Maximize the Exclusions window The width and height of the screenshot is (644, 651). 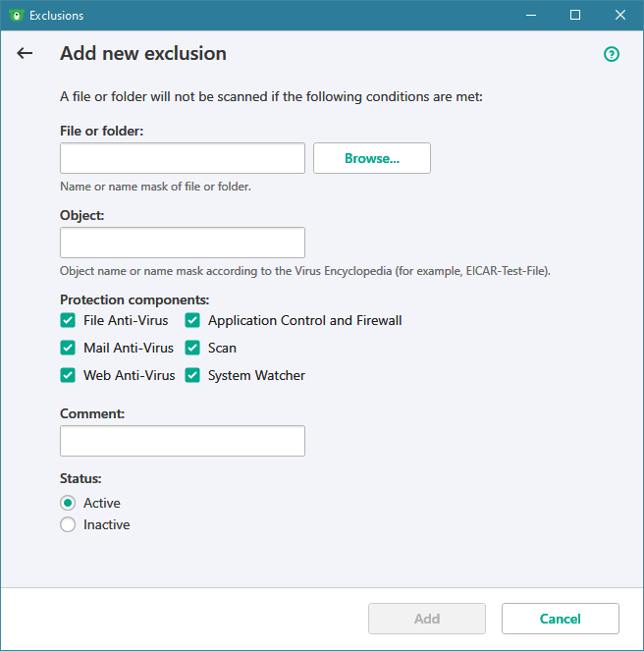[x=575, y=16]
